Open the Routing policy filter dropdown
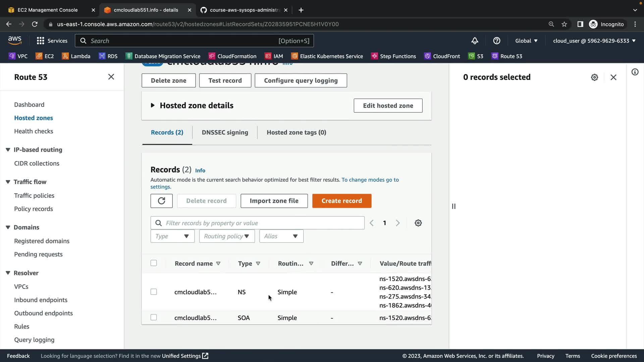 click(x=227, y=236)
